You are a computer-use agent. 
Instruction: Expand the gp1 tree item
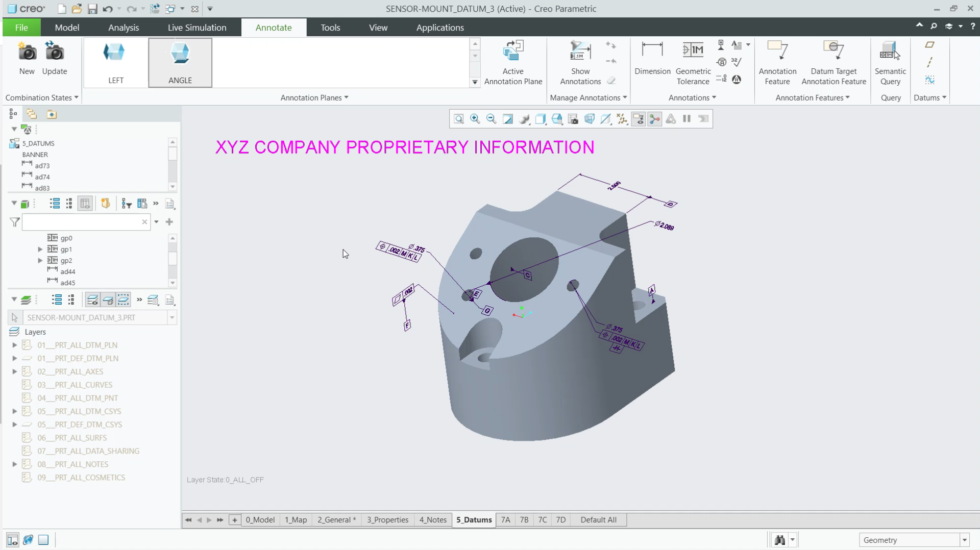click(40, 249)
